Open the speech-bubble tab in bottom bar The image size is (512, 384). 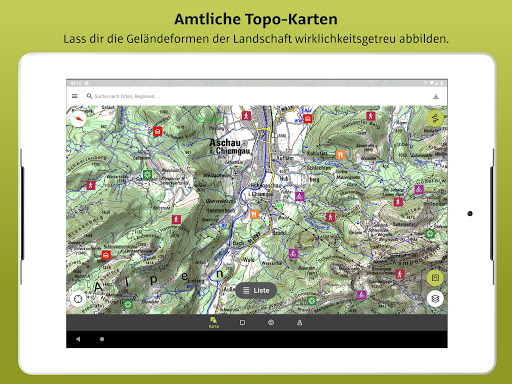[242, 323]
